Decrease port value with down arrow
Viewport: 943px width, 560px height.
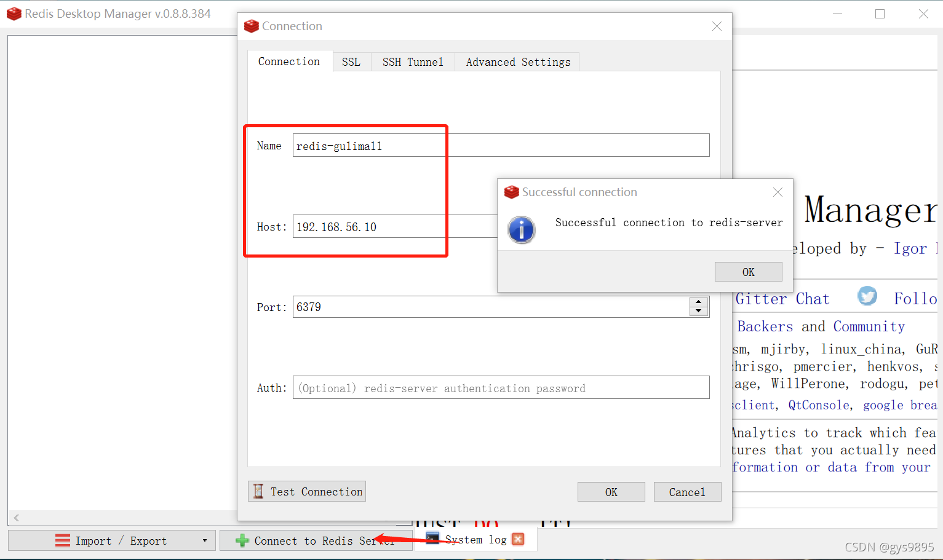tap(699, 312)
